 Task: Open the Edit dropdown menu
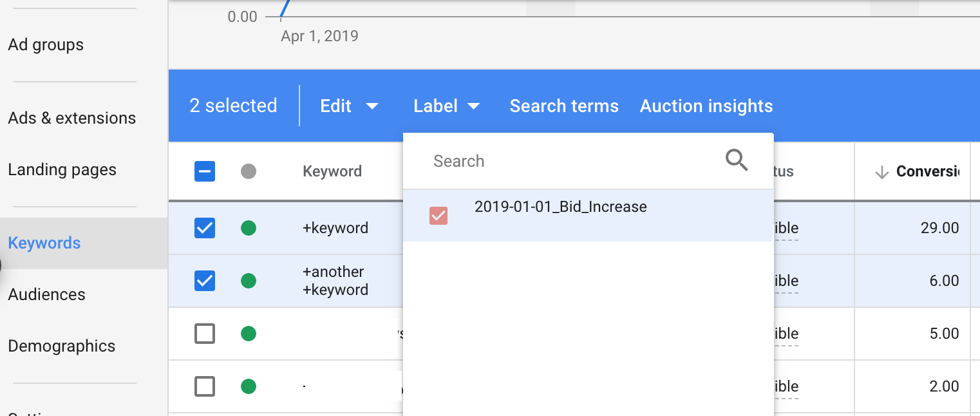pyautogui.click(x=349, y=106)
